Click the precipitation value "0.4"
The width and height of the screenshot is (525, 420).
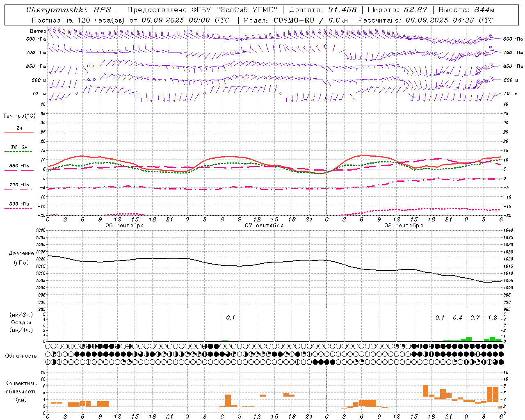[457, 317]
